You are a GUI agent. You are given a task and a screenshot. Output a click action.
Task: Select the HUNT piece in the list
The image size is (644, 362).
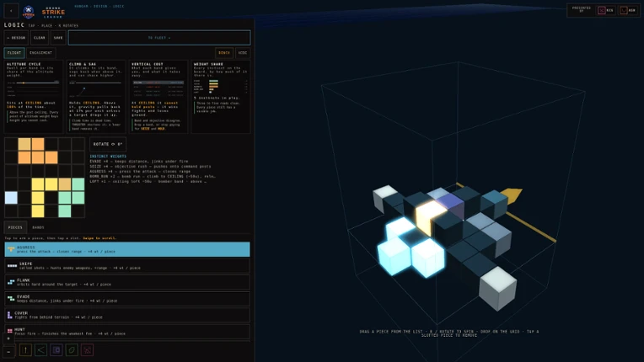click(127, 331)
